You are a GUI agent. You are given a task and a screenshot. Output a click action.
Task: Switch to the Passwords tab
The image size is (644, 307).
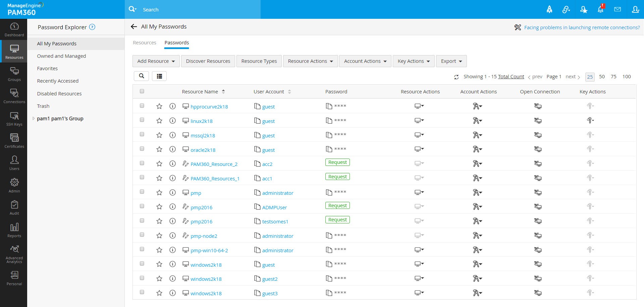coord(177,43)
